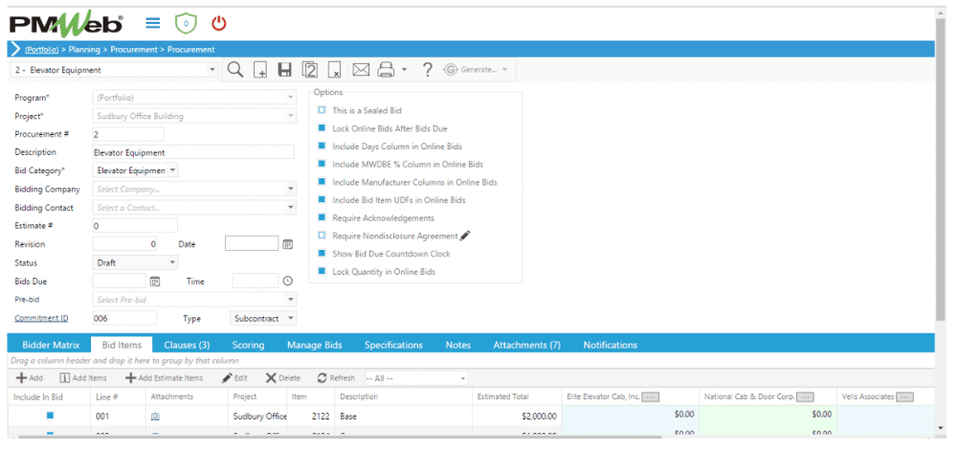This screenshot has height=452, width=980.
Task: Switch to the Attachments (7) tab
Action: coord(527,345)
